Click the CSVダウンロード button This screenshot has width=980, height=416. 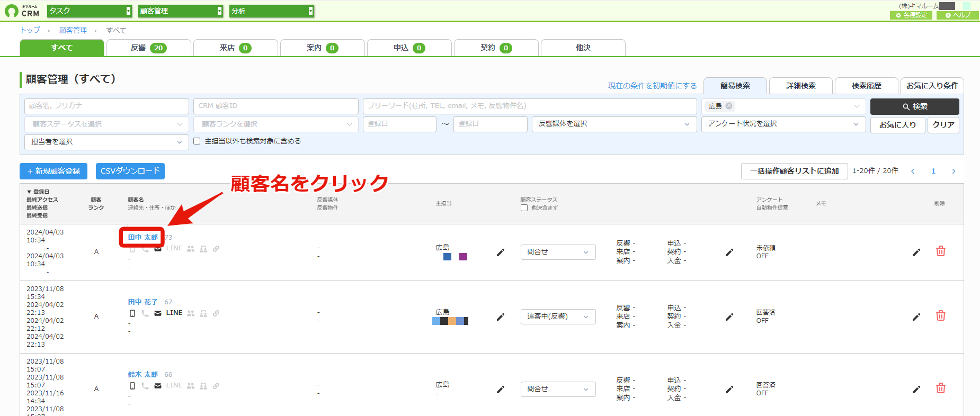pos(130,171)
